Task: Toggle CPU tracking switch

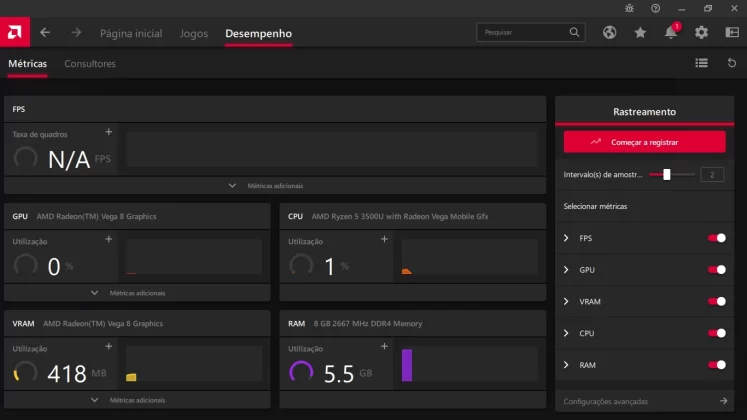Action: tap(717, 333)
